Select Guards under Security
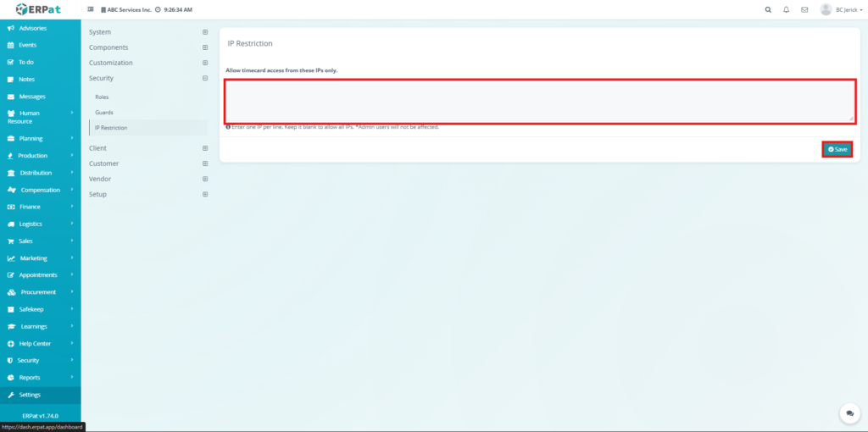The image size is (868, 432). click(x=103, y=112)
